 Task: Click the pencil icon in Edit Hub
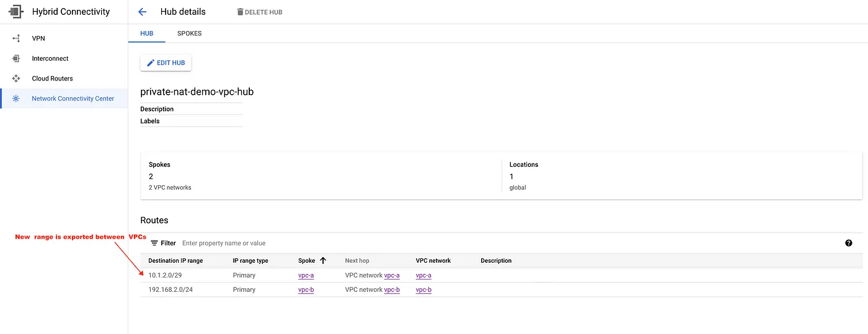(x=151, y=63)
